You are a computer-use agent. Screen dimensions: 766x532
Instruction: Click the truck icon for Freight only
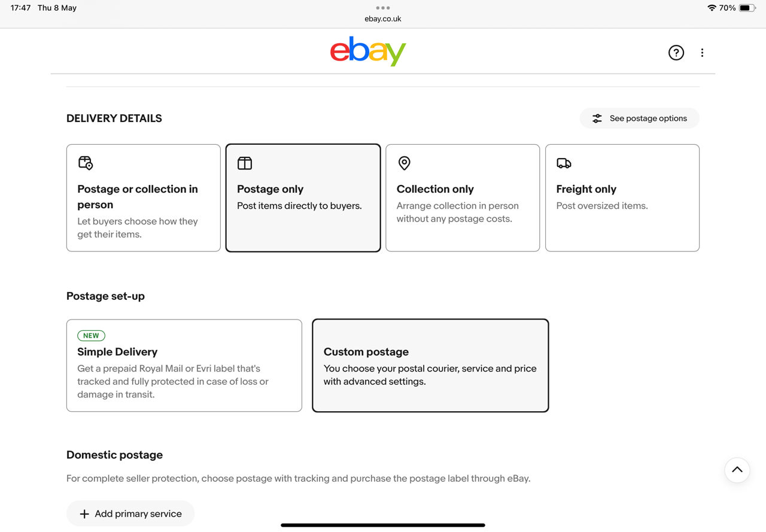click(x=564, y=163)
